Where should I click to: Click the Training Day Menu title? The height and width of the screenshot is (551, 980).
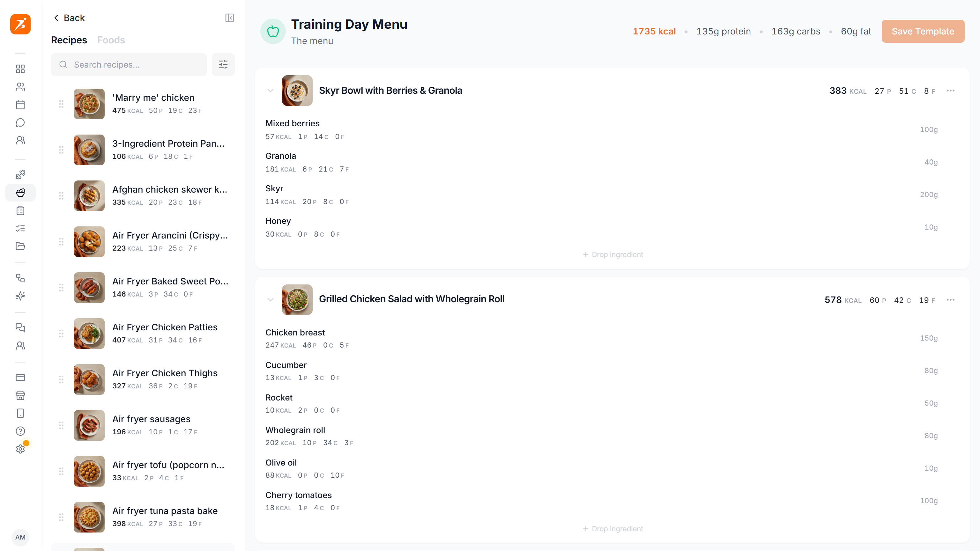coord(349,24)
